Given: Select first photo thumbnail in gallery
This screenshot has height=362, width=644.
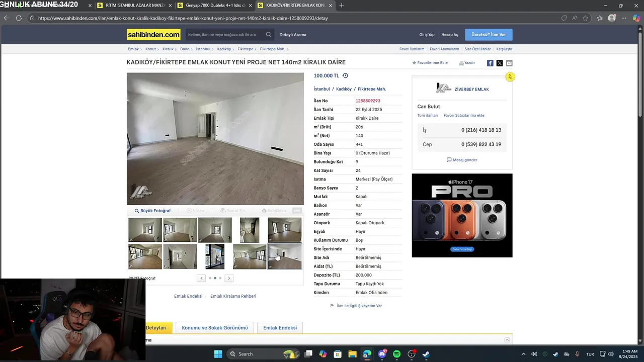Looking at the screenshot, I should [145, 230].
